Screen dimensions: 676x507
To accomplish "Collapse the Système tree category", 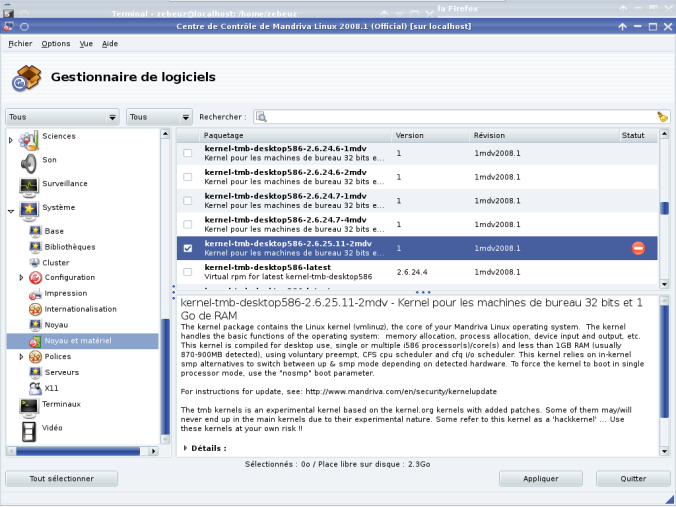I will (10, 209).
